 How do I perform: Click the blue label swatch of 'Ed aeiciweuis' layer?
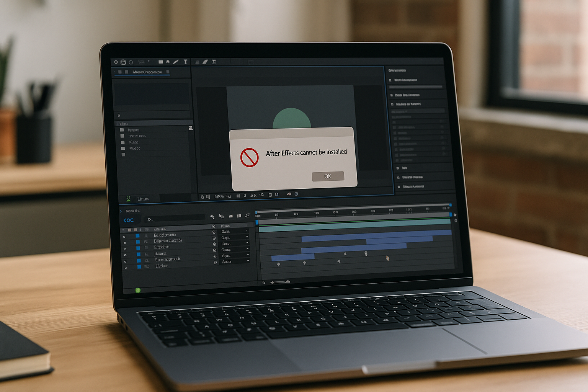137,236
